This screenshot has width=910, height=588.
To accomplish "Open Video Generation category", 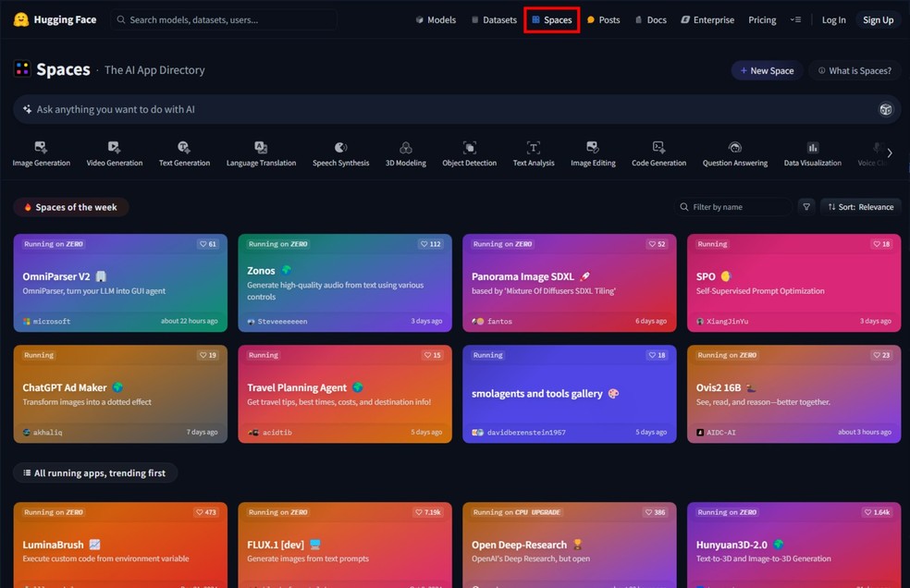I will point(115,153).
